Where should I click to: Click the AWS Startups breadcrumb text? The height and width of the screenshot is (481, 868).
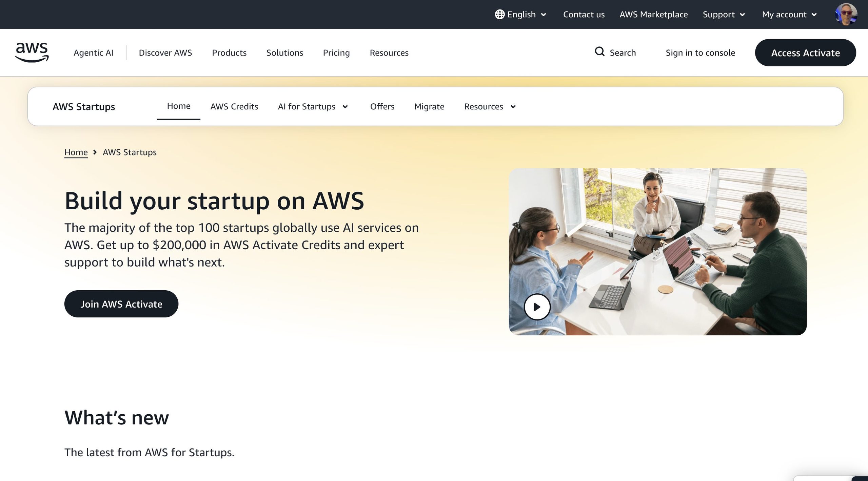coord(130,152)
